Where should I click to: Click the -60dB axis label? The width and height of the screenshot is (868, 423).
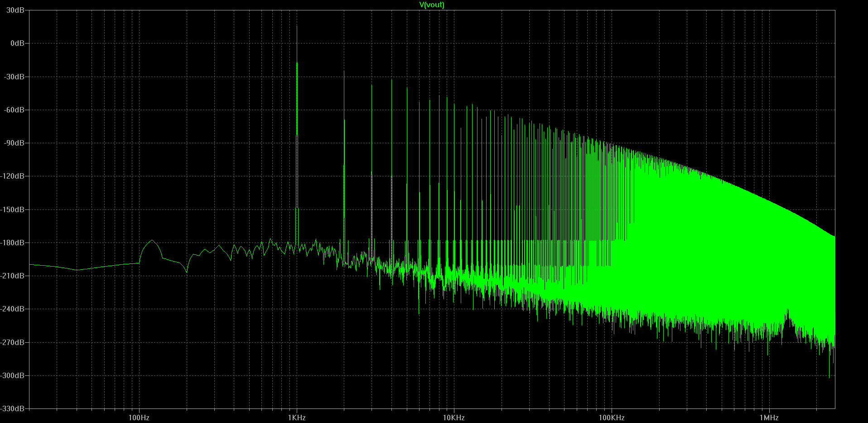coord(14,110)
